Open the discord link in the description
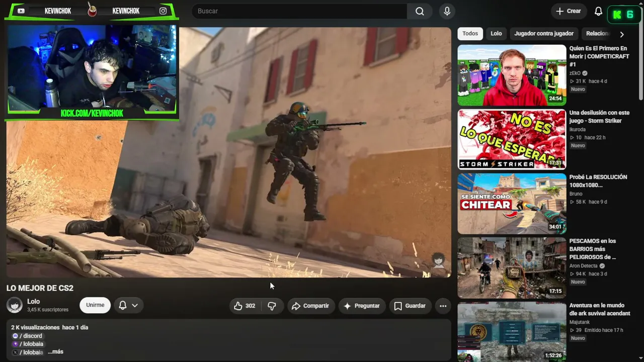 pyautogui.click(x=27, y=336)
